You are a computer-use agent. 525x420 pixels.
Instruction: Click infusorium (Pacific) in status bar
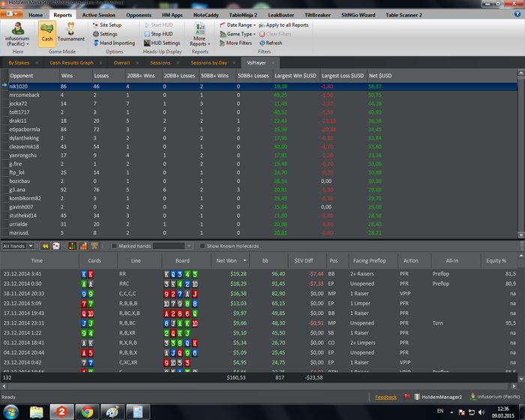[495, 397]
